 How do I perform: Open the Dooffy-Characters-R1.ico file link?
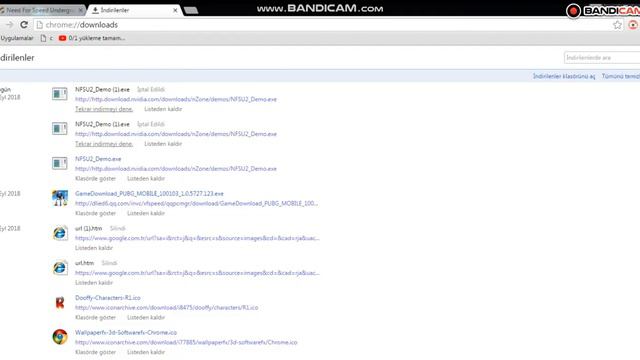tap(108, 298)
